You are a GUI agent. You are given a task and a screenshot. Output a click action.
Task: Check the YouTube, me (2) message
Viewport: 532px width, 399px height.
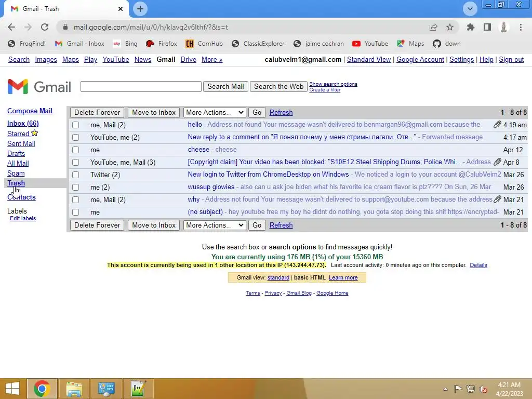point(76,137)
